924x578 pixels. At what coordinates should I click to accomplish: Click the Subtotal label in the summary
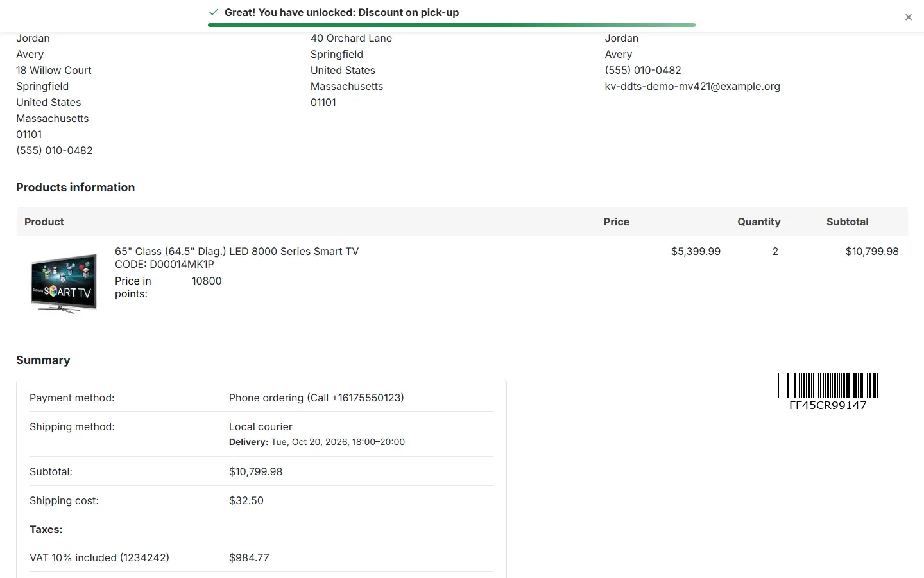pos(51,471)
